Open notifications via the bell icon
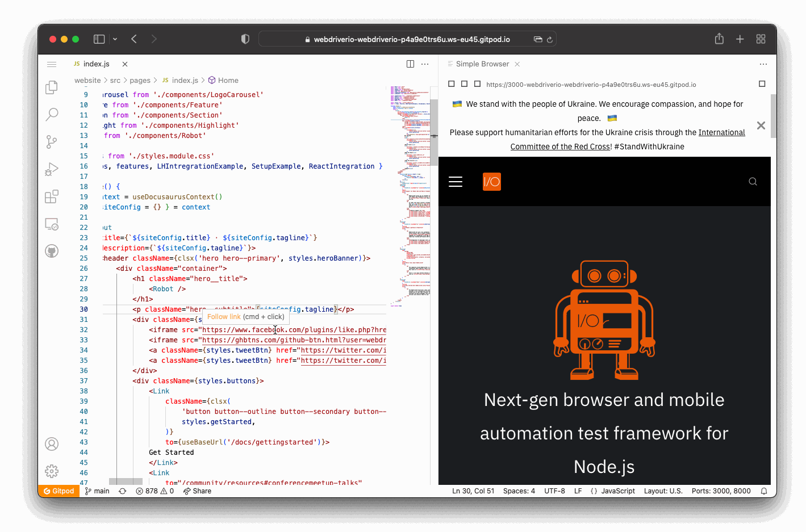This screenshot has height=532, width=806. [764, 491]
